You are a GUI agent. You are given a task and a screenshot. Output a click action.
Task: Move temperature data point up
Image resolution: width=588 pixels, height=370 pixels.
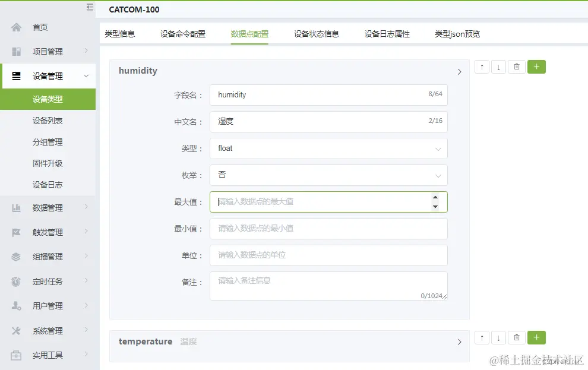click(x=482, y=338)
